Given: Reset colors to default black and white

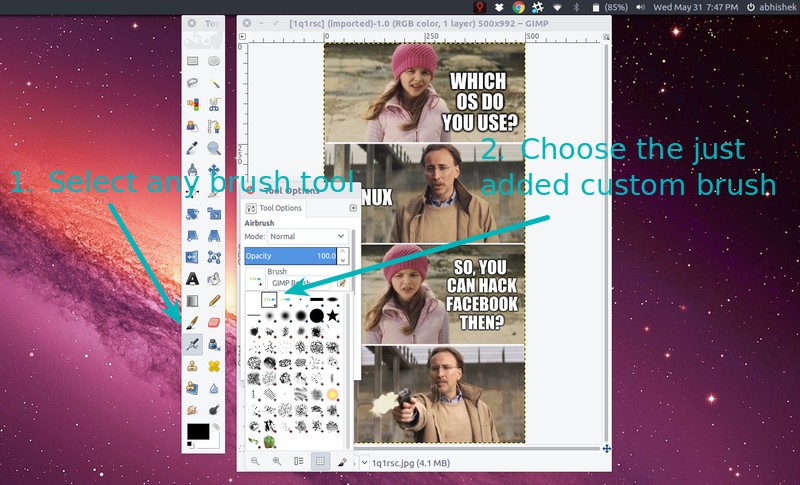Looking at the screenshot, I should pyautogui.click(x=190, y=445).
